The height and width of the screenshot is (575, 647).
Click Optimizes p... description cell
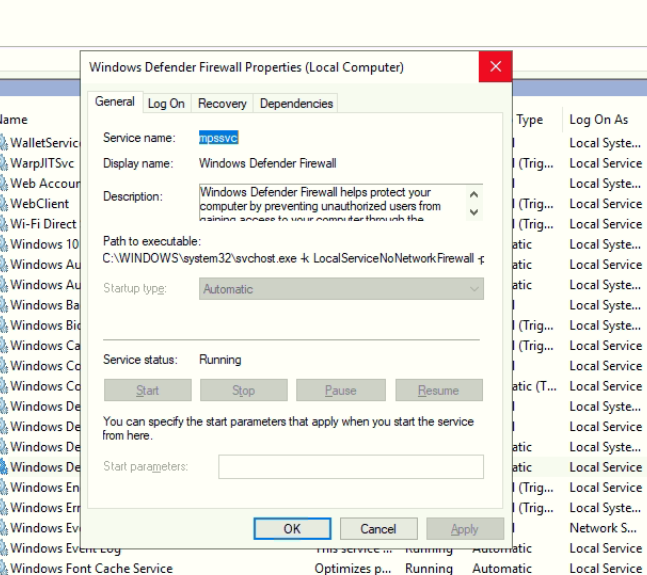coord(353,568)
